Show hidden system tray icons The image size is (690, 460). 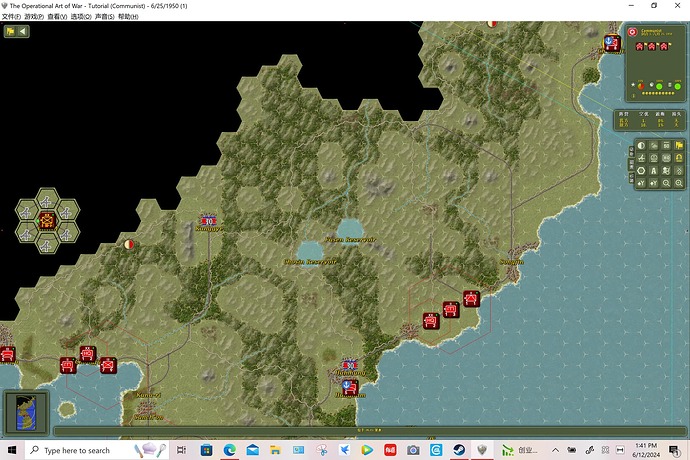[555, 450]
